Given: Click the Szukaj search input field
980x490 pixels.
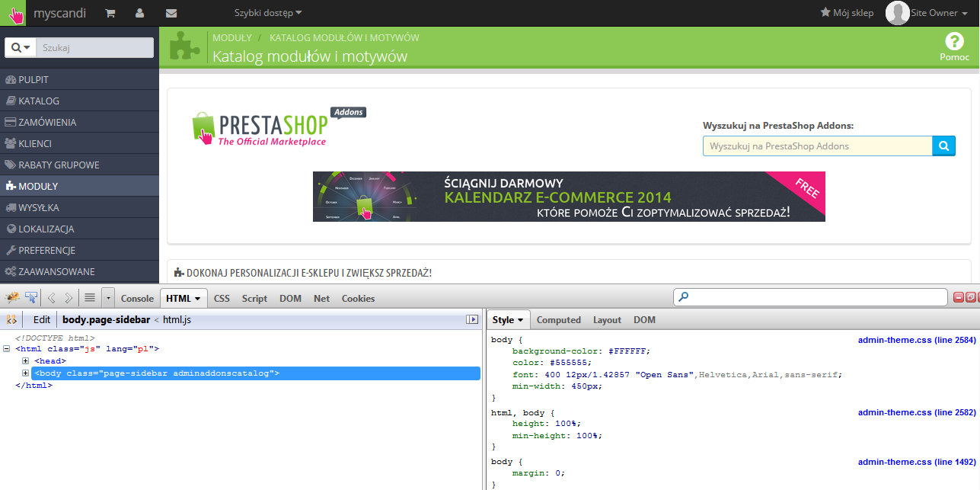Looking at the screenshot, I should 95,47.
